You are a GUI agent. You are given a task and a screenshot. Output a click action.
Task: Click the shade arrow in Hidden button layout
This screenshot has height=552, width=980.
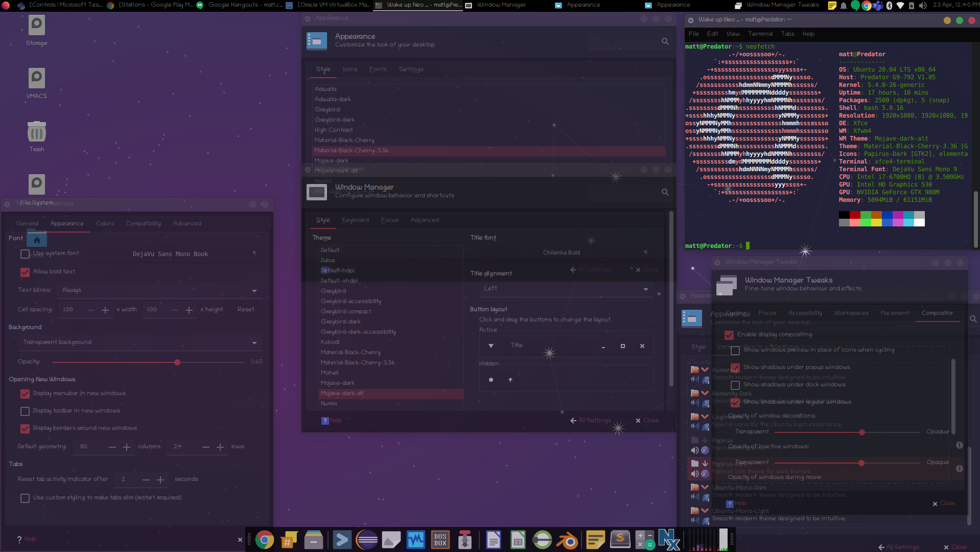tap(510, 380)
